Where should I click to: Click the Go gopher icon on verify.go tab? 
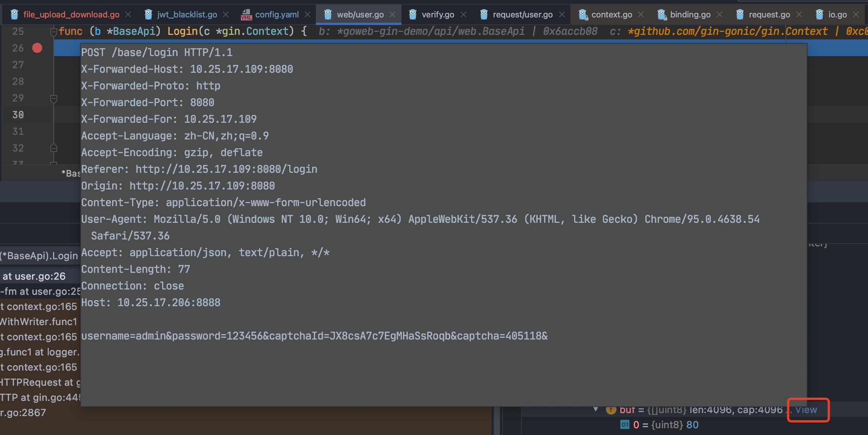pos(413,15)
